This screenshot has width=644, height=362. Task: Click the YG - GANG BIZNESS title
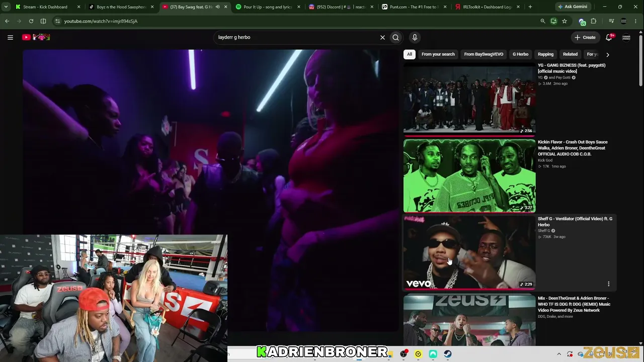coord(572,68)
